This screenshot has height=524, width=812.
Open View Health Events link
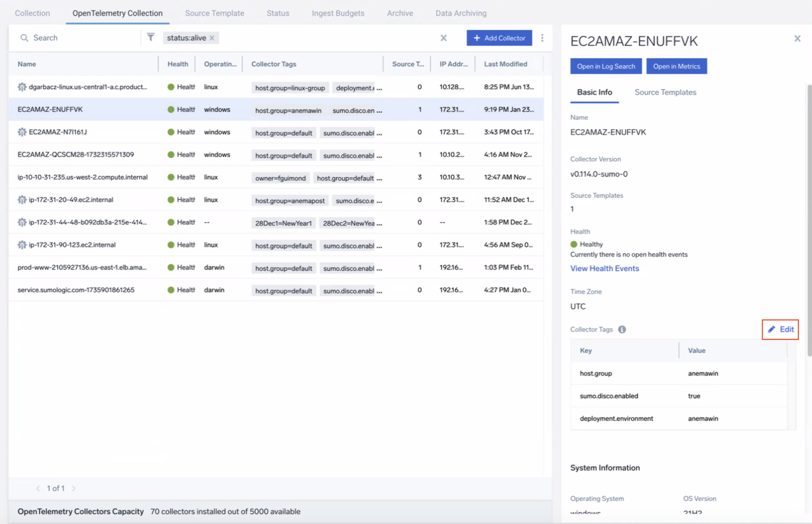pos(604,268)
